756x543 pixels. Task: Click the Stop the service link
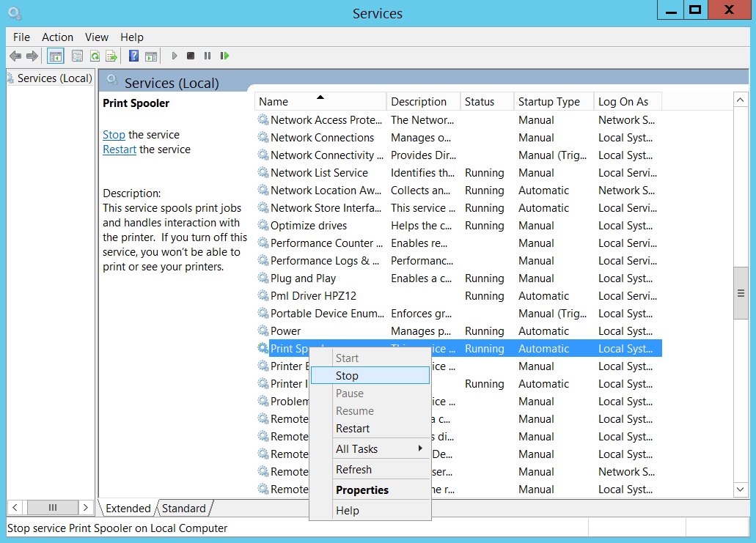click(114, 135)
